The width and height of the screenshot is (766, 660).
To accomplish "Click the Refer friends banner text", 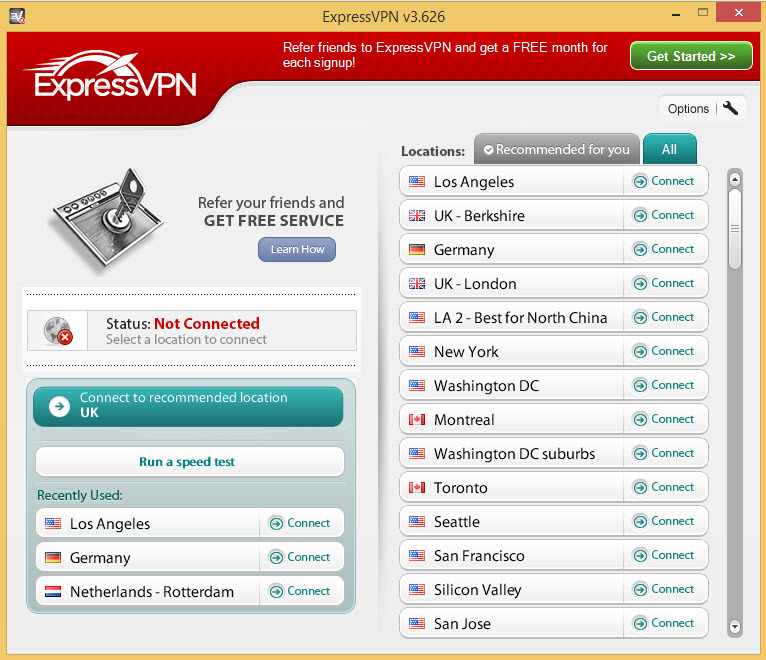I will (445, 55).
